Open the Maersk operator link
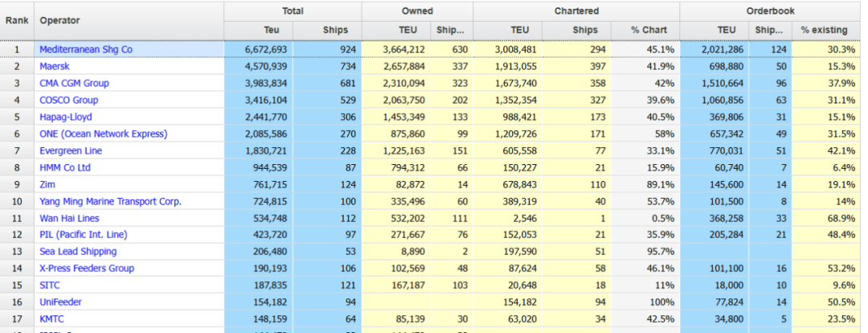Screen dimensions: 868x333 click(55, 67)
